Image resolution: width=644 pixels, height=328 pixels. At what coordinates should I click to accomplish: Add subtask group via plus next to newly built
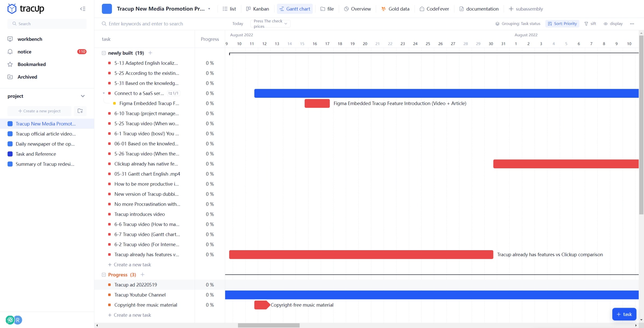(x=150, y=53)
